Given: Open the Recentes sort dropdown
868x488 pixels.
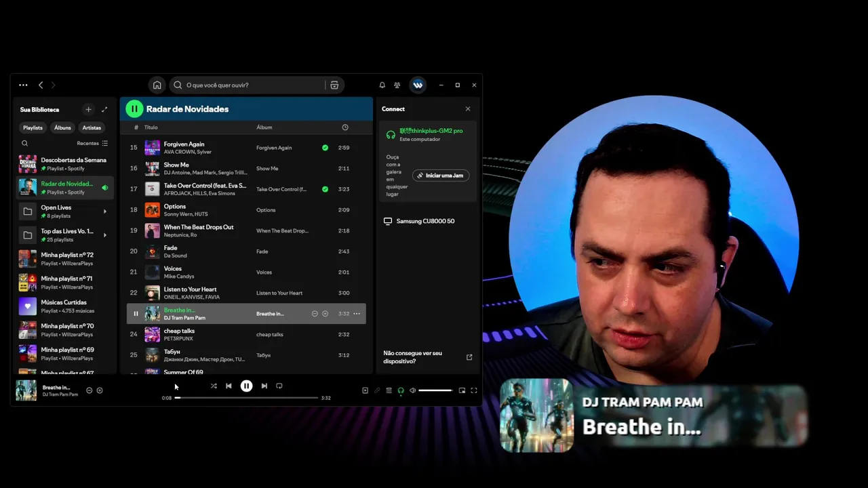Looking at the screenshot, I should pos(92,143).
